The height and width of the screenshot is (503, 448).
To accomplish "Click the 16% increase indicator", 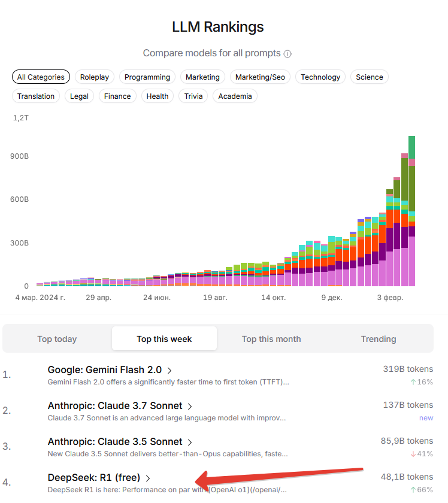I will tap(422, 382).
